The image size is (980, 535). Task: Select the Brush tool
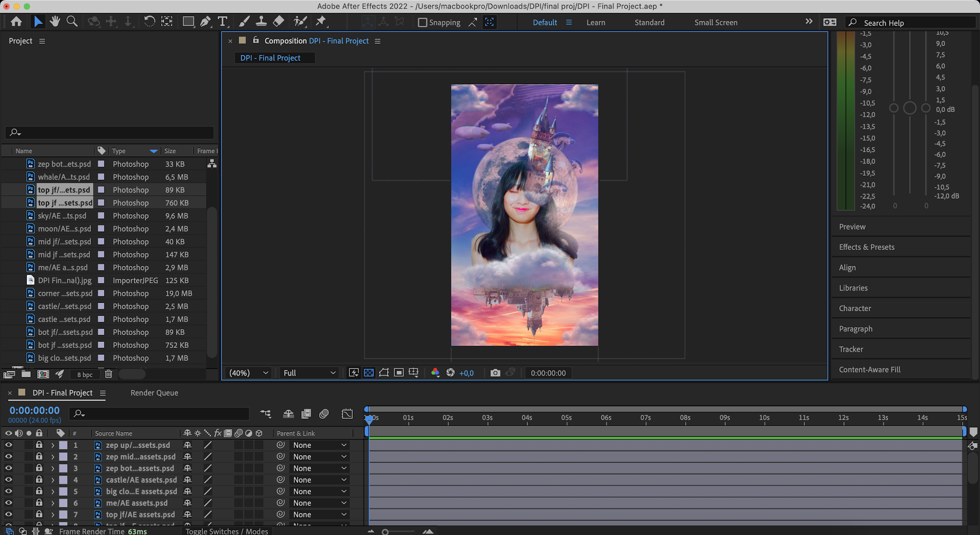pos(244,22)
